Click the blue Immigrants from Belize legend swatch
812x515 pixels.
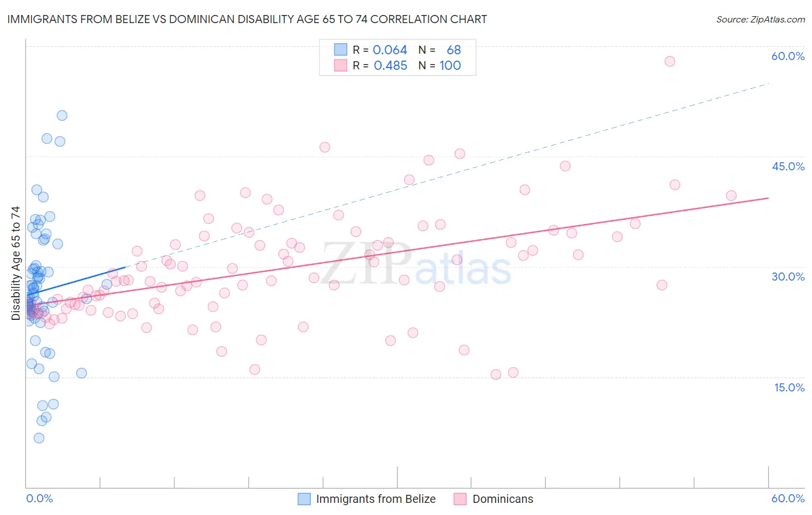coord(304,499)
